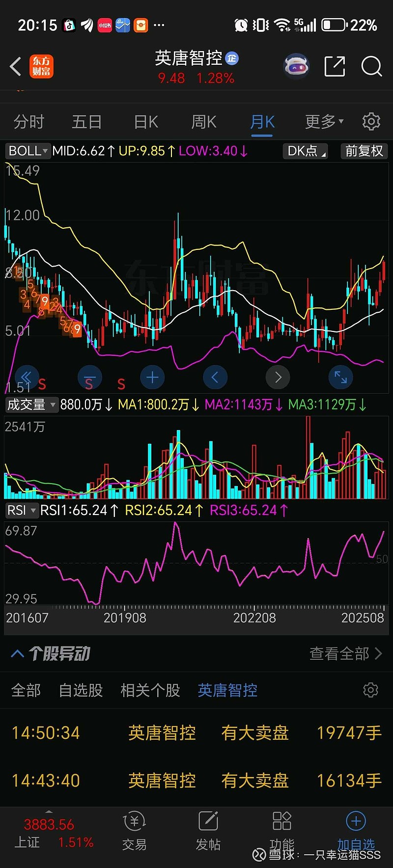Tap the MA3:1129万 volume average
Image resolution: width=393 pixels, height=868 pixels.
pyautogui.click(x=327, y=405)
